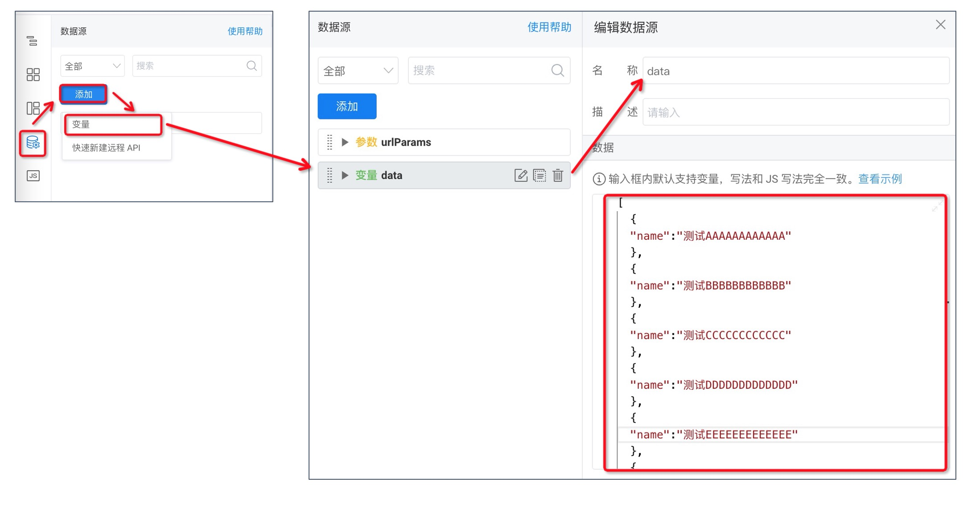The image size is (980, 515).
Task: Delete the data variable with trash icon
Action: (558, 176)
